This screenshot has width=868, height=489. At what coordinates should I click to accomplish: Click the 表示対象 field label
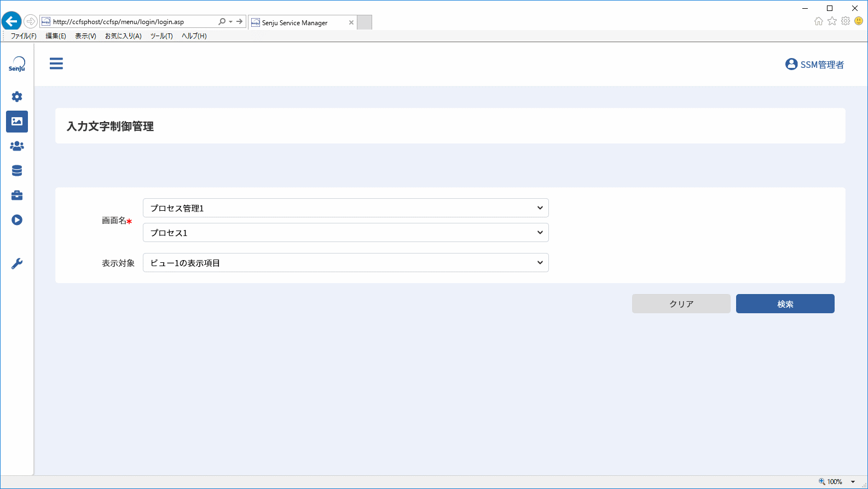118,263
